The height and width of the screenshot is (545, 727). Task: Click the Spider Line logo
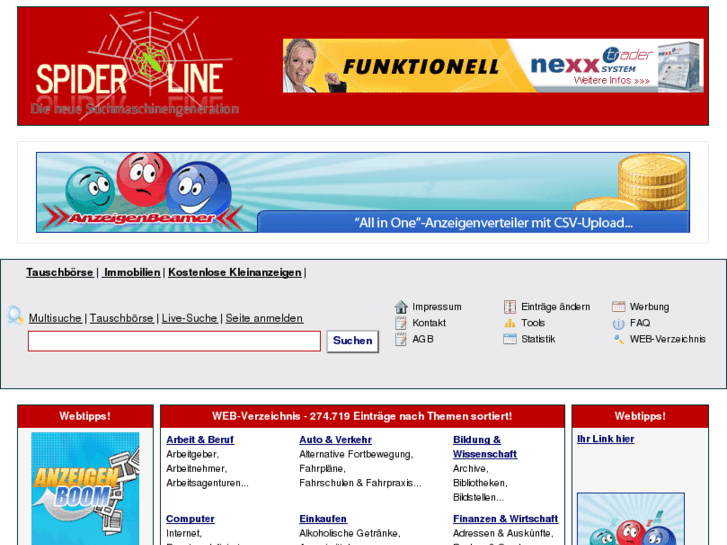134,66
